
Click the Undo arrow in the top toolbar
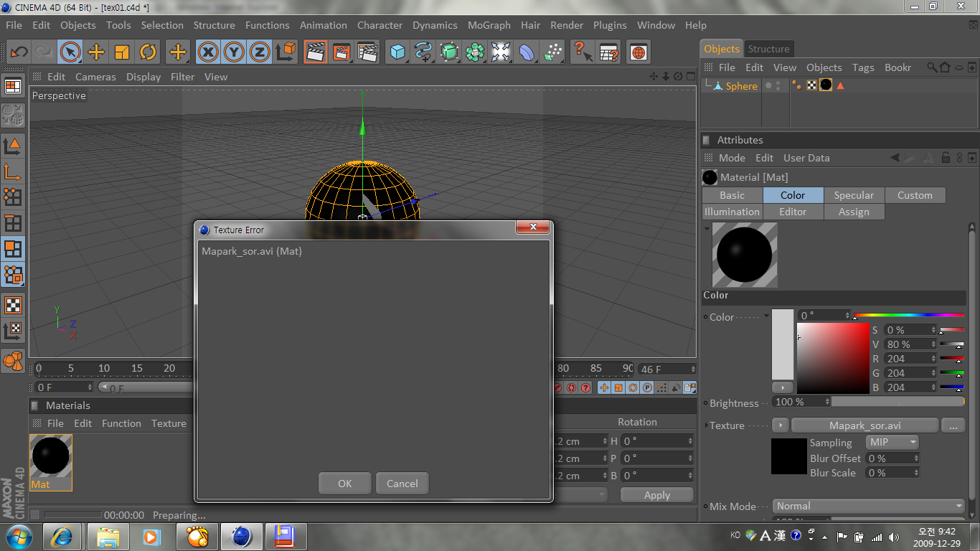click(x=19, y=52)
